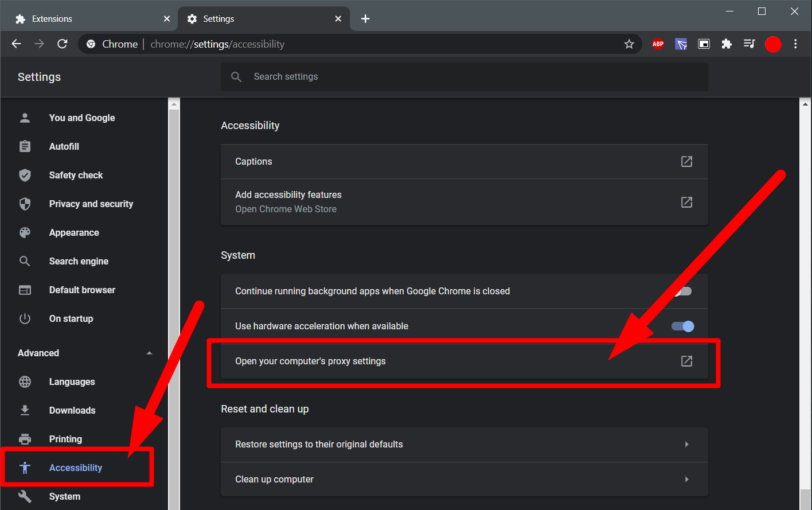Click the red profile avatar icon
This screenshot has height=510, width=812.
pyautogui.click(x=773, y=44)
